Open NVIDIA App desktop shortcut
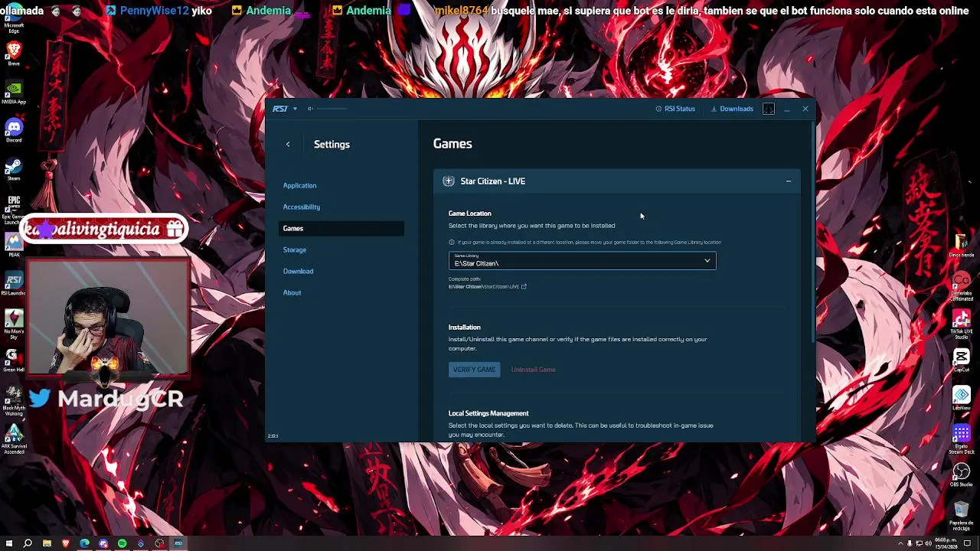This screenshot has width=980, height=551. 14,92
